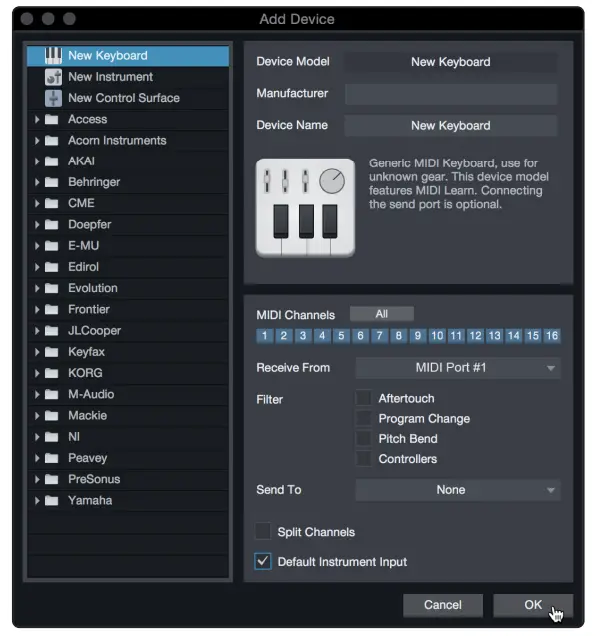
Task: Expand the AKAI folder arrow
Action: click(37, 161)
